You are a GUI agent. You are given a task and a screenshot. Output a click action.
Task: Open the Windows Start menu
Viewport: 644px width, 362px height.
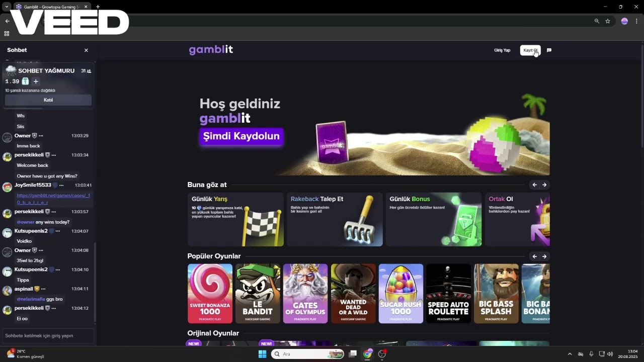(x=262, y=354)
